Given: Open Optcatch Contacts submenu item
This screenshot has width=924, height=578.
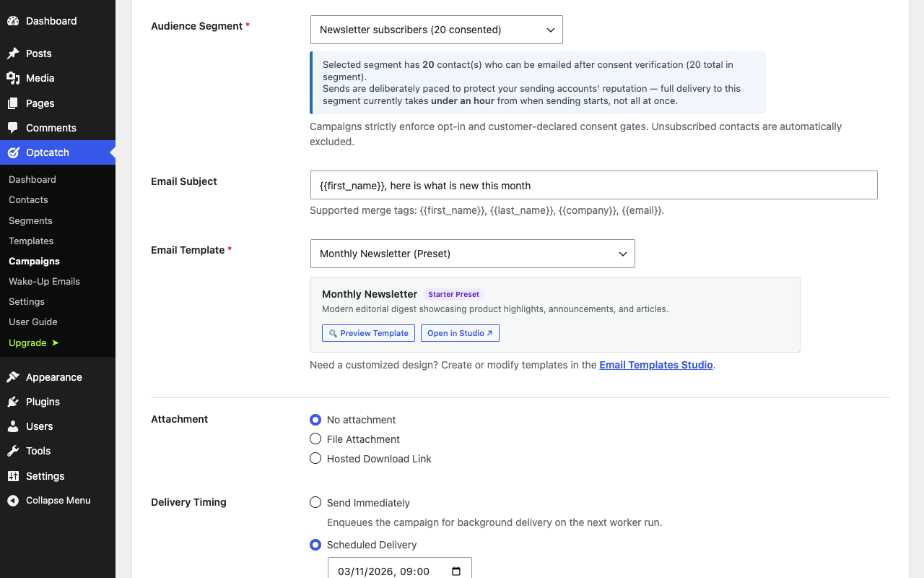Looking at the screenshot, I should coord(28,200).
